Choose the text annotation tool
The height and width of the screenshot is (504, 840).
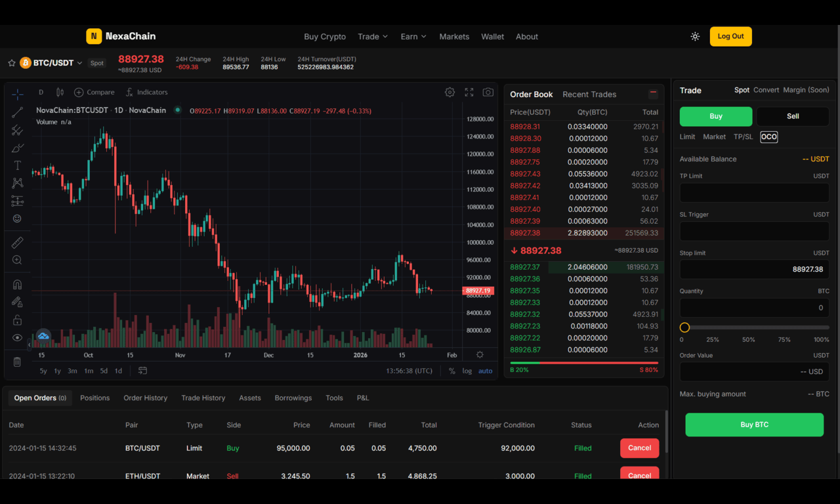[x=18, y=165]
